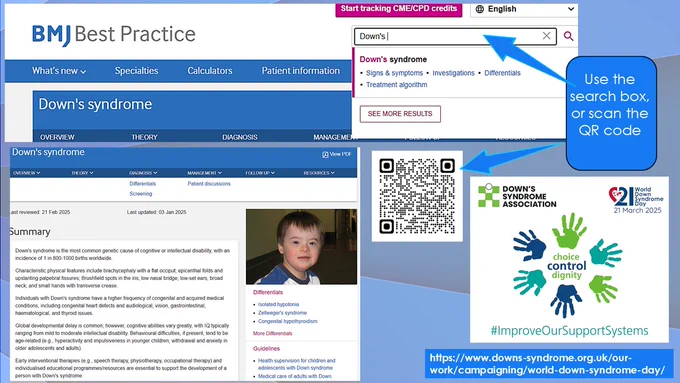Viewport: 680px width, 383px height.
Task: Click the '21 March 2025' date text
Action: tap(638, 210)
